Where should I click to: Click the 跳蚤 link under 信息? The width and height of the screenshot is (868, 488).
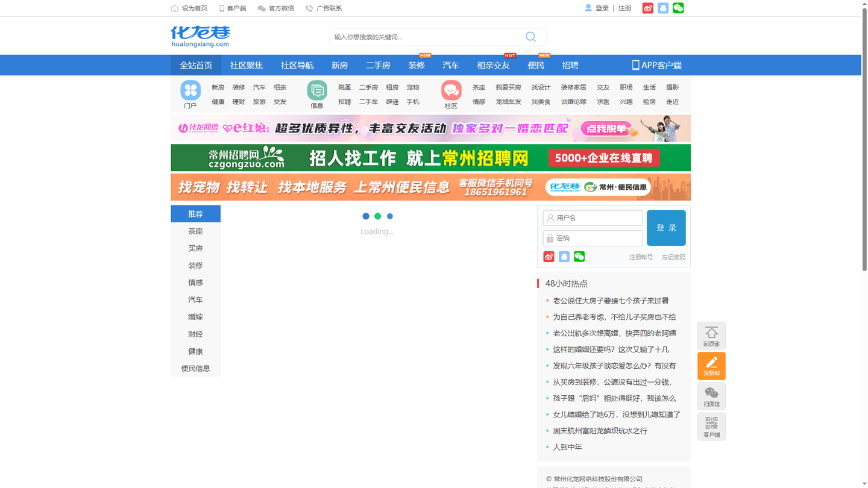coord(345,87)
